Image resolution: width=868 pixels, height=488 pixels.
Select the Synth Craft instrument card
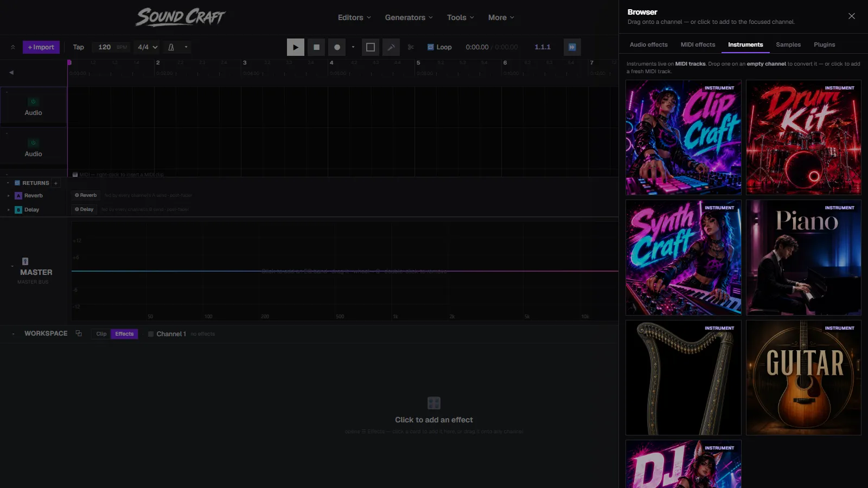pyautogui.click(x=683, y=258)
